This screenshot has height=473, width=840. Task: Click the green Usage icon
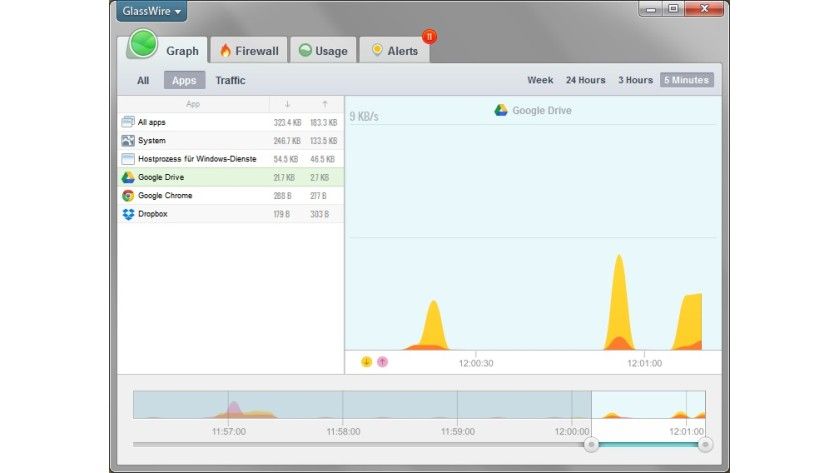(305, 50)
